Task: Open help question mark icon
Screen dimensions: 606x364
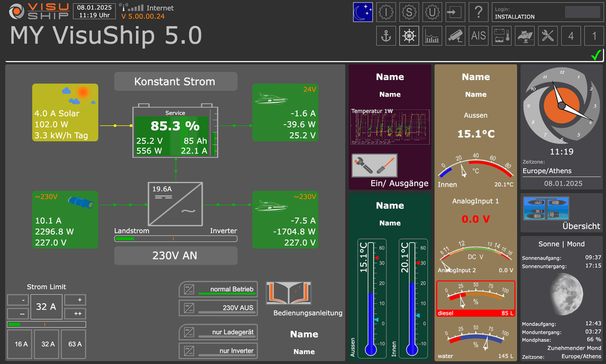Action: pos(478,12)
